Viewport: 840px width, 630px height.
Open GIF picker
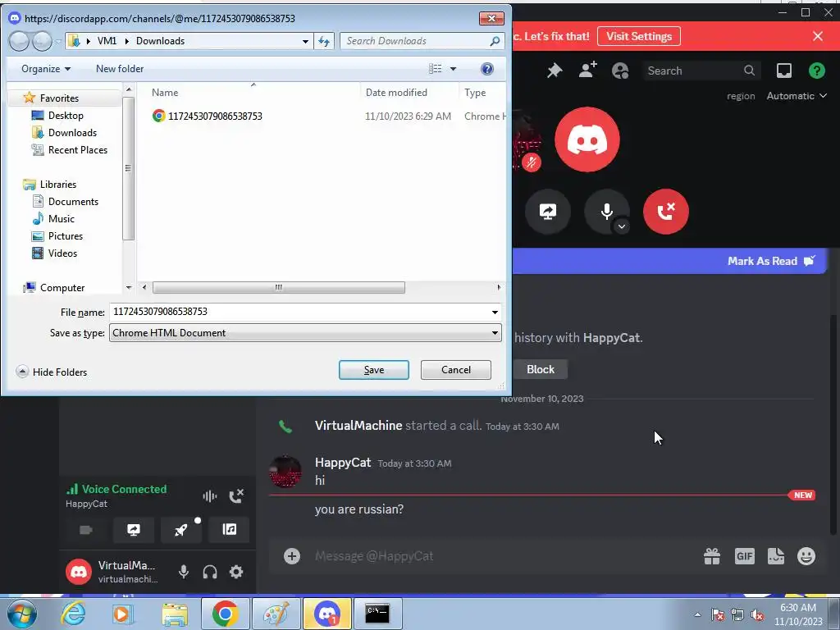tap(744, 556)
